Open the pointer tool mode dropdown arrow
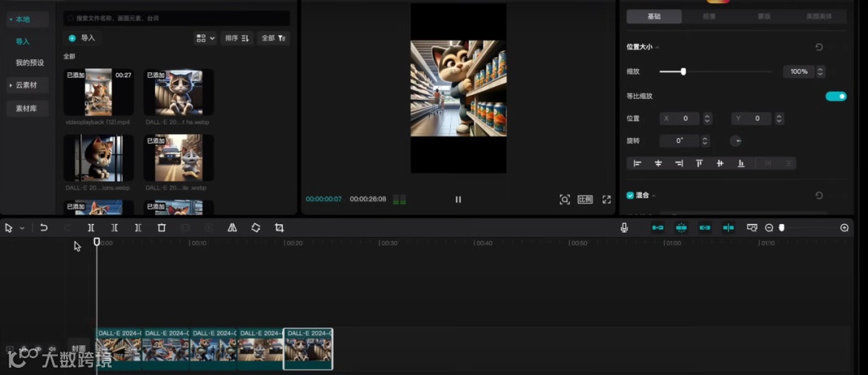The image size is (868, 375). pos(23,228)
